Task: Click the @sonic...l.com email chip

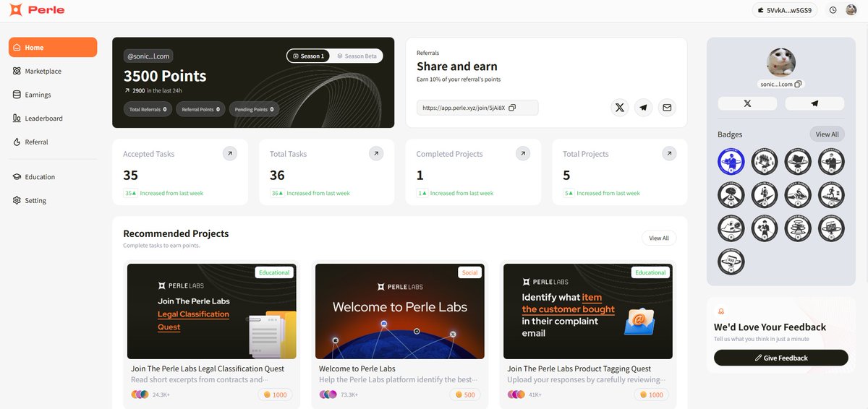Action: click(148, 56)
